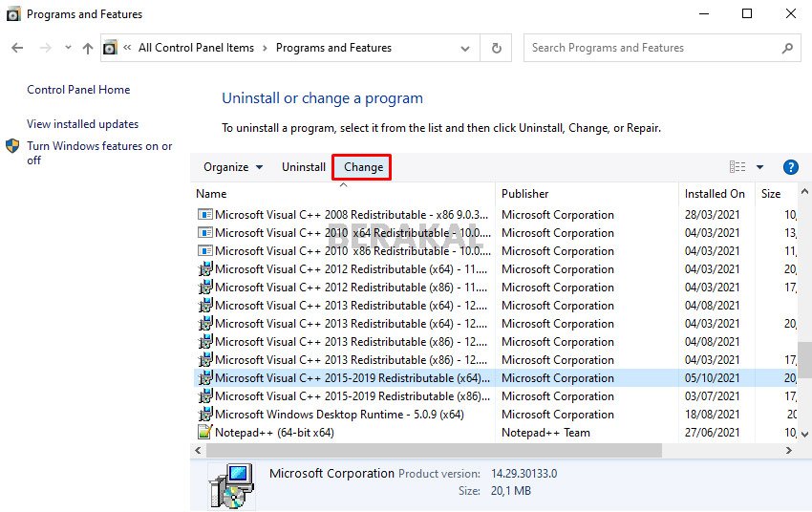Click the vertical scrollbar down arrow
The width and height of the screenshot is (812, 512).
point(804,435)
